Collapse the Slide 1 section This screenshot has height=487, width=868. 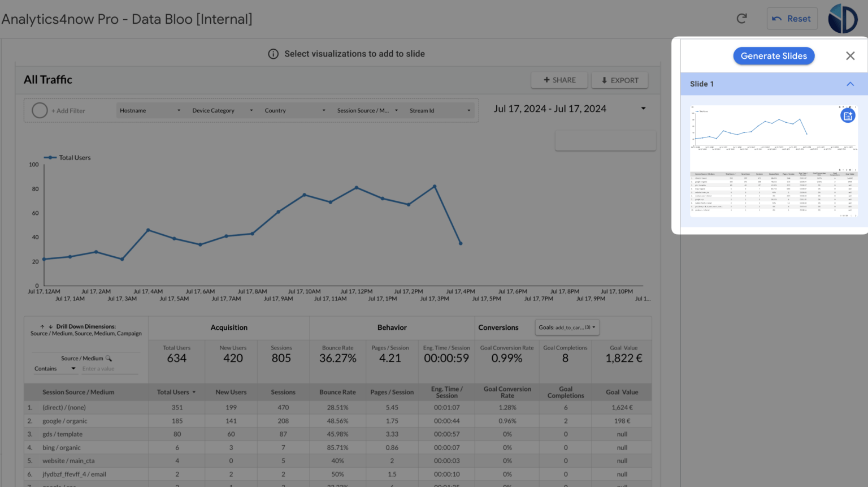tap(850, 83)
